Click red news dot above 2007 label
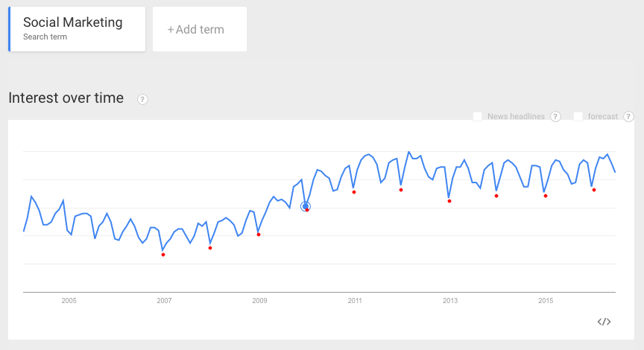The height and width of the screenshot is (350, 644). [163, 255]
